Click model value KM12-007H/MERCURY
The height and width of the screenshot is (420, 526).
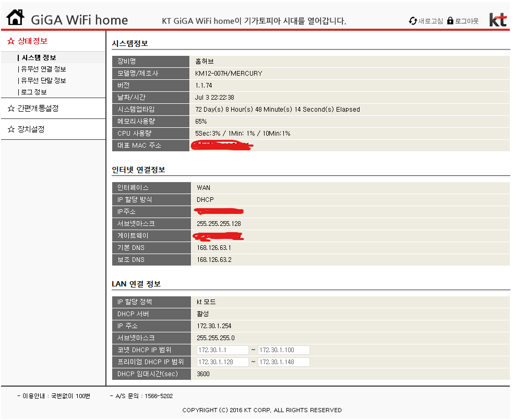(x=229, y=74)
